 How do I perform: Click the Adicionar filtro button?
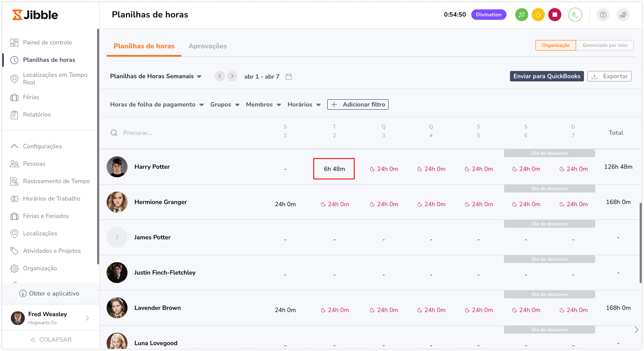tap(358, 105)
